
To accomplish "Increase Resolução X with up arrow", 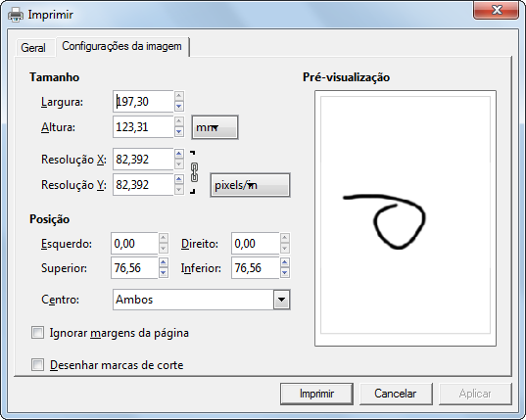I will coord(179,154).
